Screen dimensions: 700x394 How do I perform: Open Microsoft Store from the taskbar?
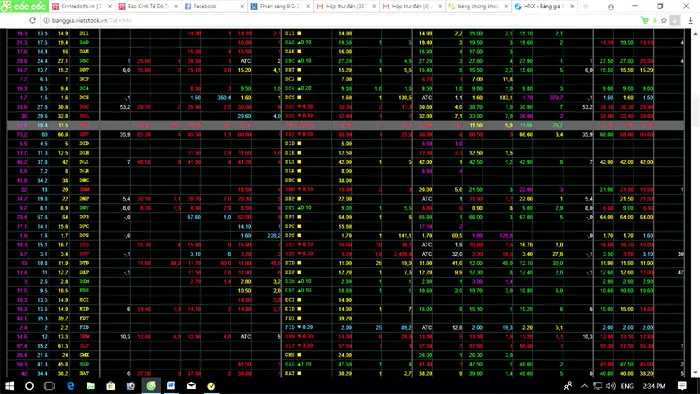point(111,386)
